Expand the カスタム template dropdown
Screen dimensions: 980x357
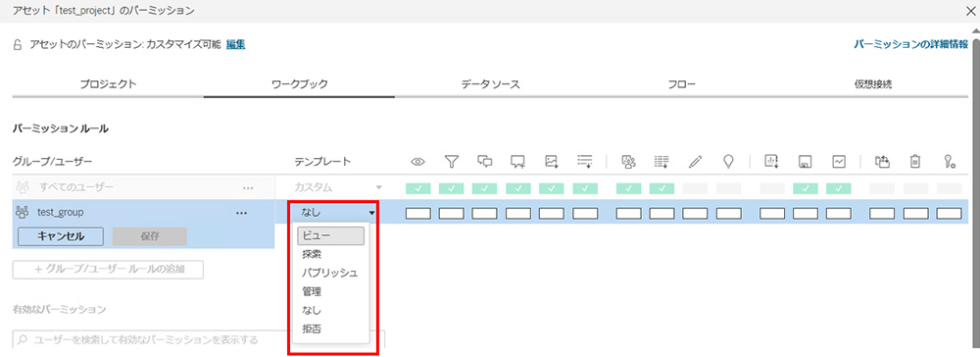click(x=337, y=187)
